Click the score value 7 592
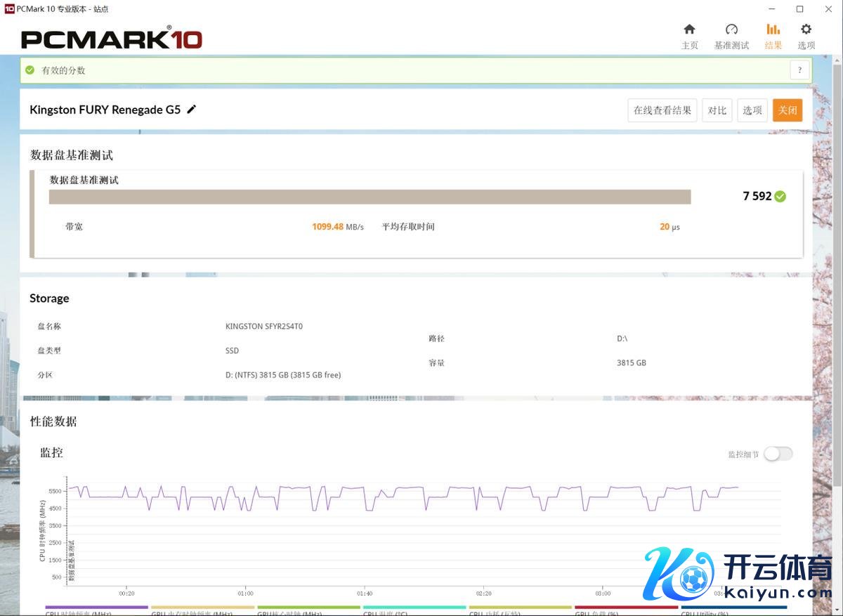The image size is (843, 616). point(757,197)
